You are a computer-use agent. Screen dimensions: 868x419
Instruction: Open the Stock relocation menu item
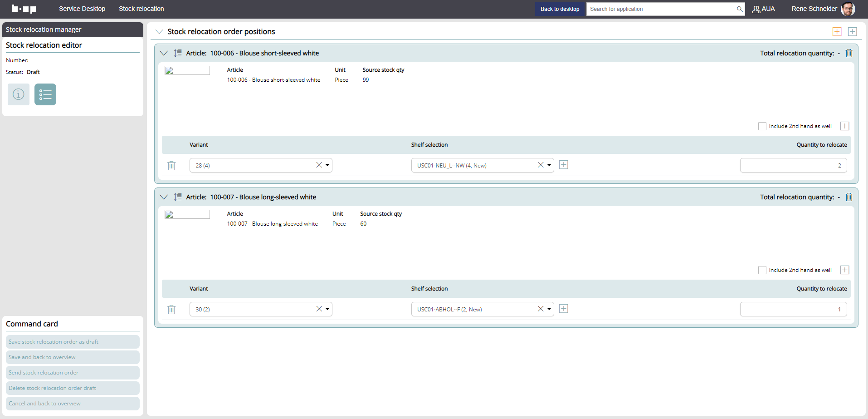point(141,9)
